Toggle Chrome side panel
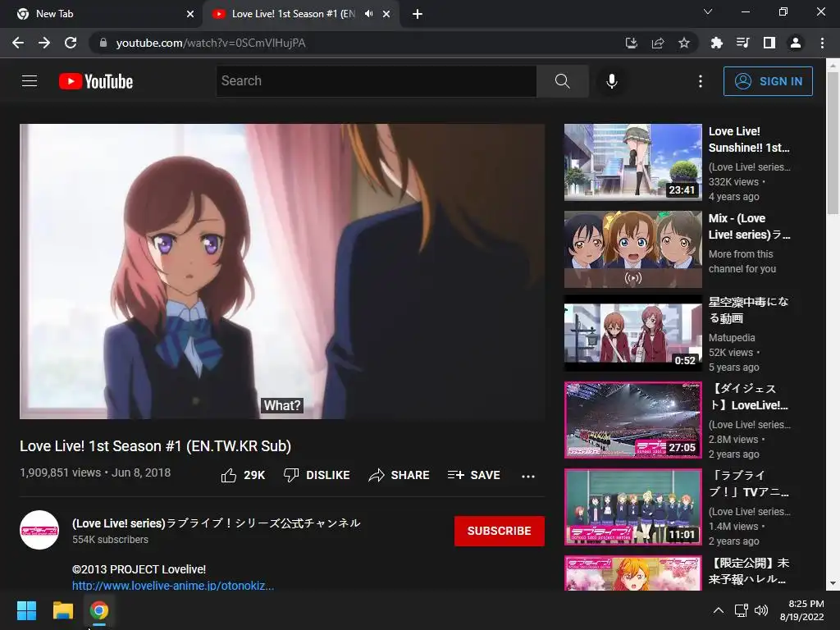Screen dimensions: 840x630 (x=769, y=43)
